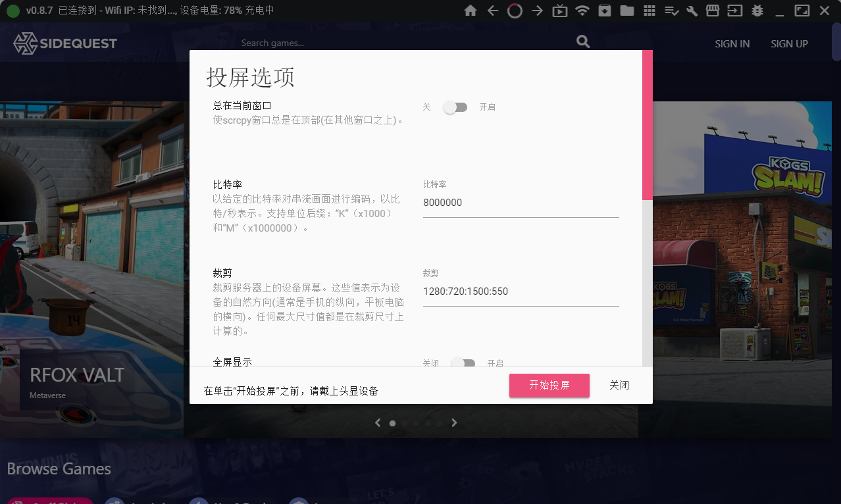The width and height of the screenshot is (841, 504).
Task: Click 关闭 to dismiss the dialog
Action: (x=619, y=386)
